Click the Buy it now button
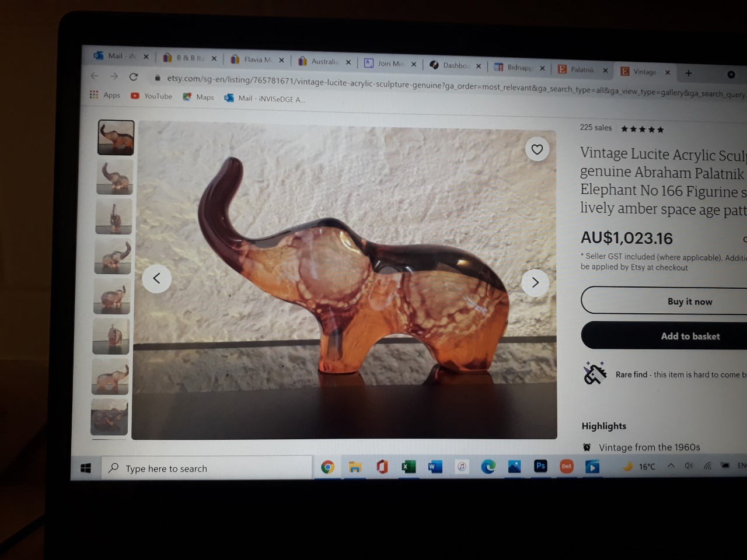The width and height of the screenshot is (747, 560). tap(689, 302)
